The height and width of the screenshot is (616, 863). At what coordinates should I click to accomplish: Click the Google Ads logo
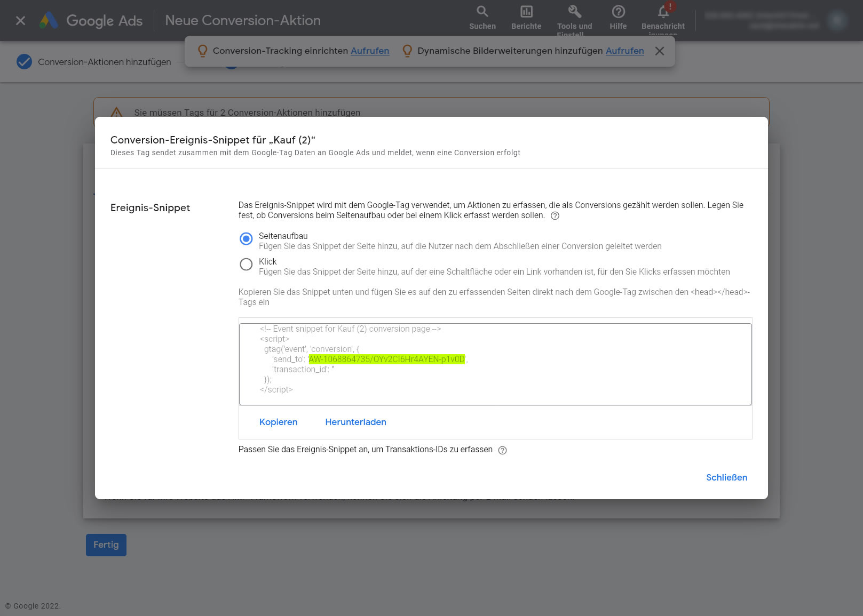(49, 21)
